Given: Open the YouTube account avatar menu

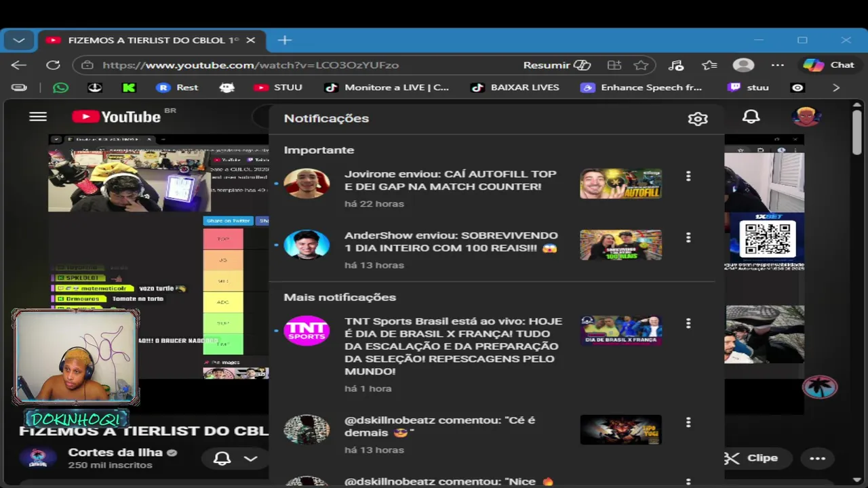Looking at the screenshot, I should coord(806,117).
